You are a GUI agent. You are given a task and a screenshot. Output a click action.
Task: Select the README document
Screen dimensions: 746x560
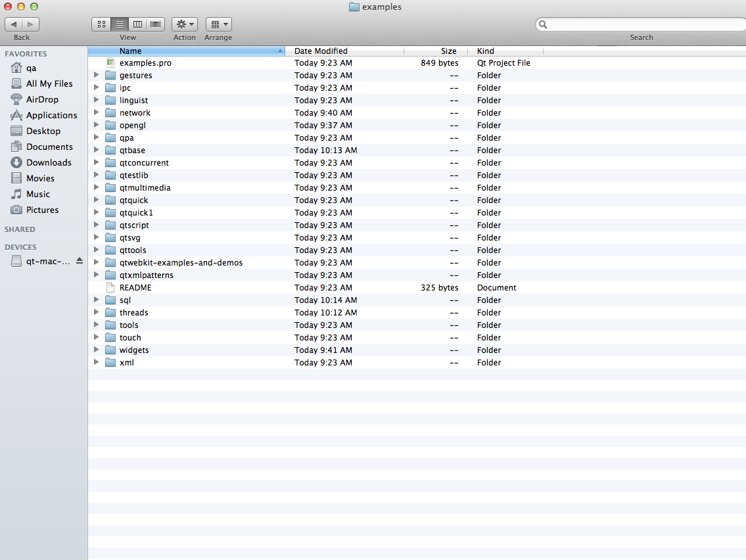(x=135, y=288)
